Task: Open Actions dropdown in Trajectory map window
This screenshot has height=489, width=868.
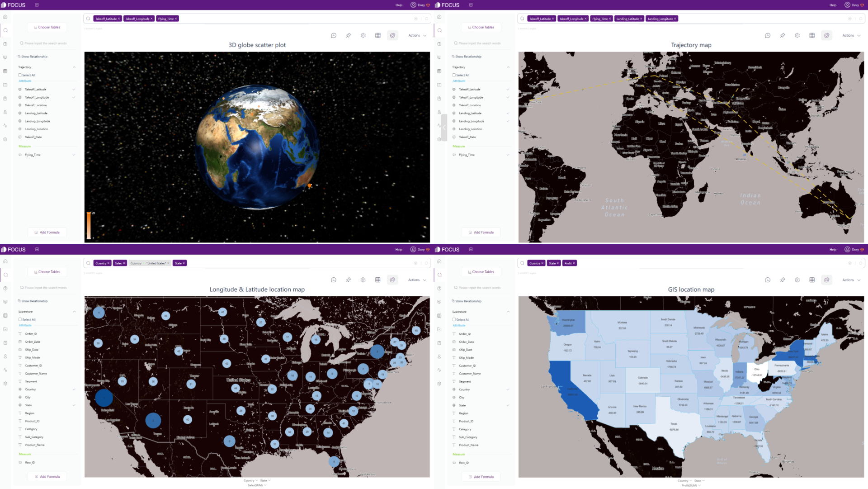Action: click(851, 35)
